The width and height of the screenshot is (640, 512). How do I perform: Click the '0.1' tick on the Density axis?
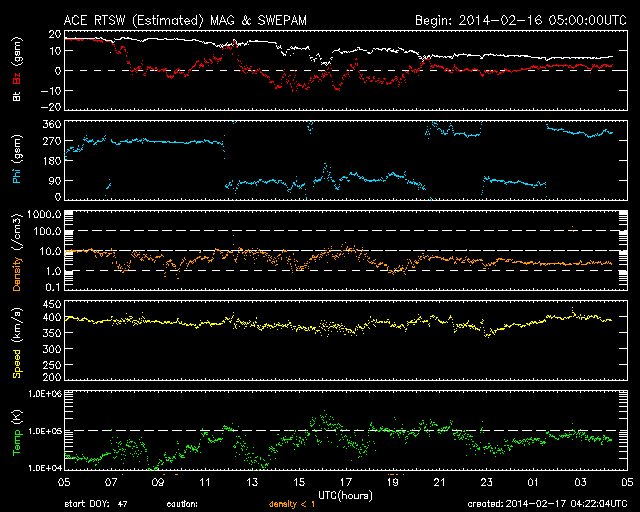53,287
